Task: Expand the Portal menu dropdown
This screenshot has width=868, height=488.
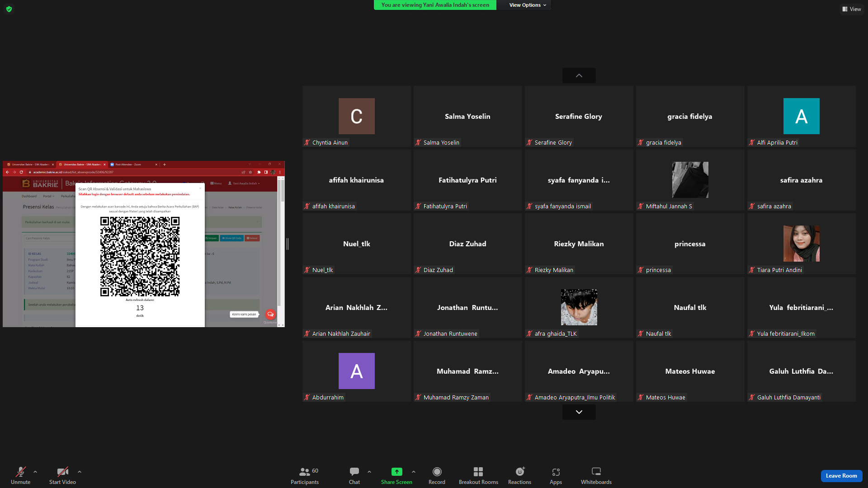Action: click(x=48, y=196)
